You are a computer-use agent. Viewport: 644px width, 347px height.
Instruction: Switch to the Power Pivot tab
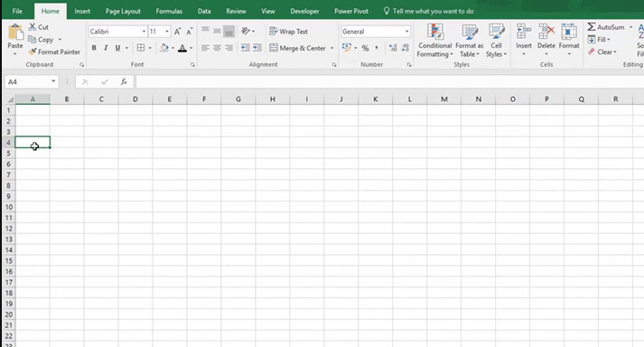pos(351,11)
